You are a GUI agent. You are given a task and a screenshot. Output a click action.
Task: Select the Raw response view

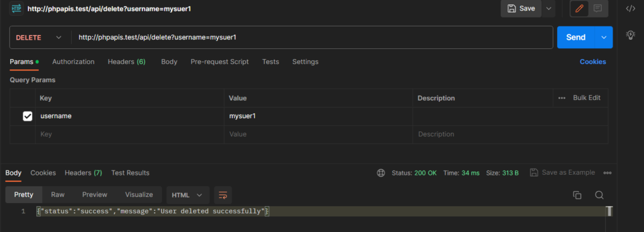click(58, 195)
